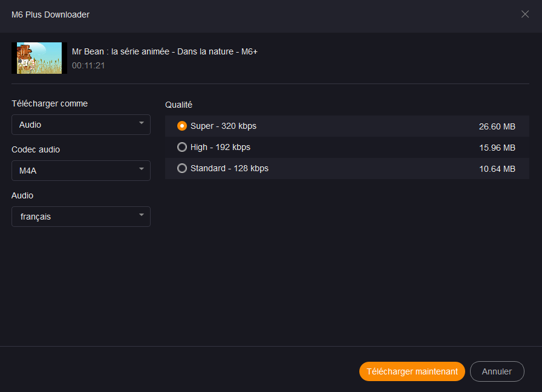Viewport: 542px width, 392px height.
Task: Click the 10.64 MB file size
Action: (x=497, y=169)
